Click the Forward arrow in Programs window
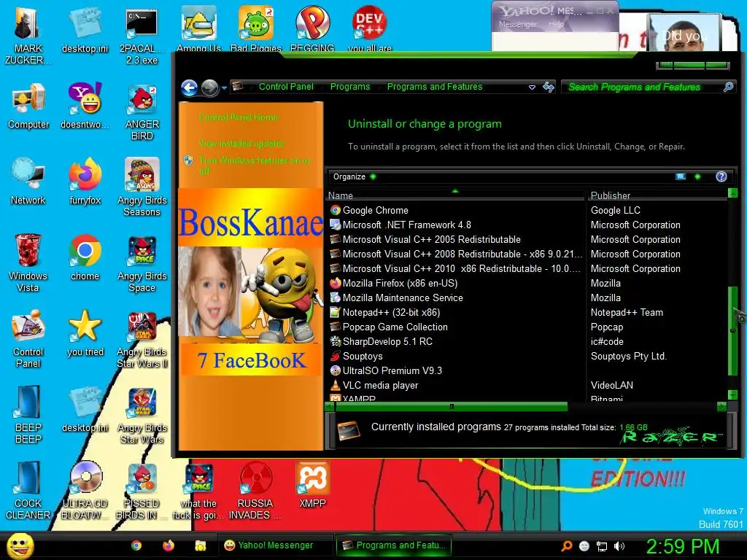Screen dimensions: 747x560 (209, 87)
